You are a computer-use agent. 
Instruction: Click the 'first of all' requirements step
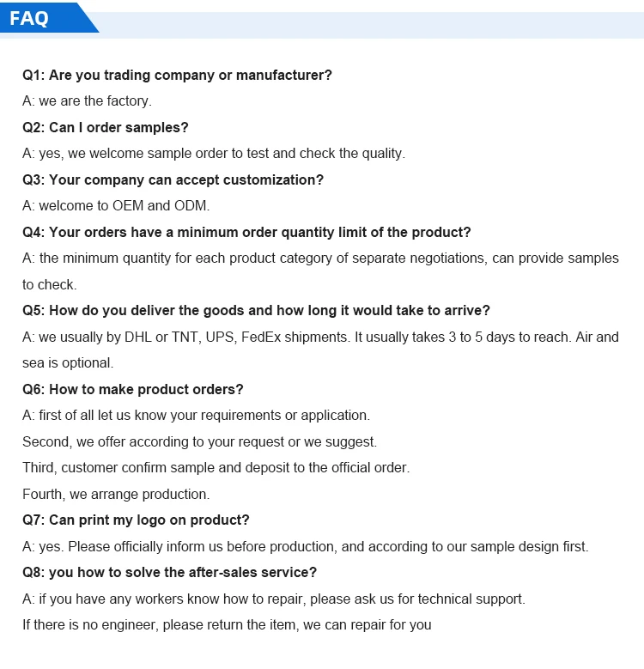tap(196, 416)
